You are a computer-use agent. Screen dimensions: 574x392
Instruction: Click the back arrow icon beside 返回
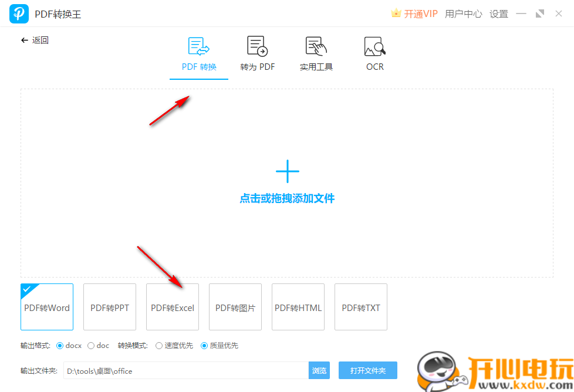click(23, 40)
